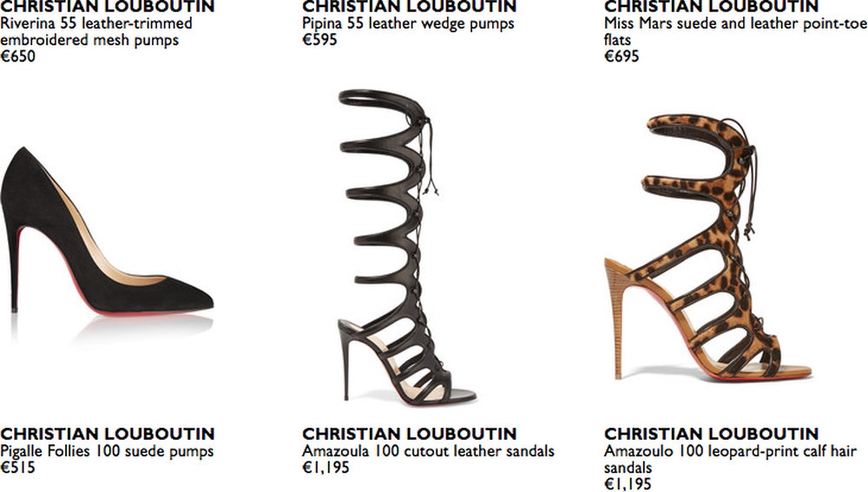Select the Christian Louboutin brand above Pipina 55
Viewport: 868px width, 492px height.
pos(409,7)
